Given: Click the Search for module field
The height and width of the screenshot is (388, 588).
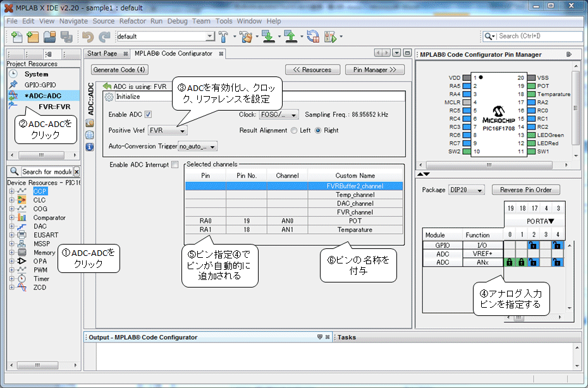Looking at the screenshot, I should (47, 172).
